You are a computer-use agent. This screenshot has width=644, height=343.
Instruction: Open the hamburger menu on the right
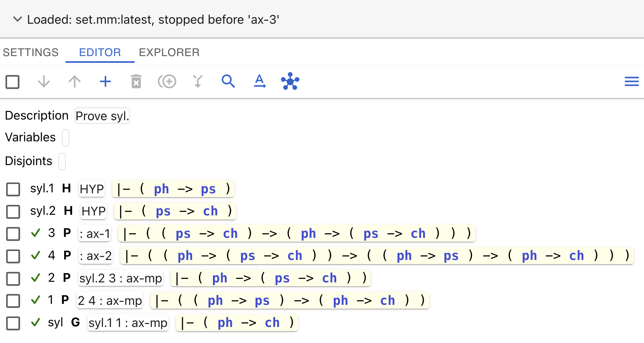(631, 81)
